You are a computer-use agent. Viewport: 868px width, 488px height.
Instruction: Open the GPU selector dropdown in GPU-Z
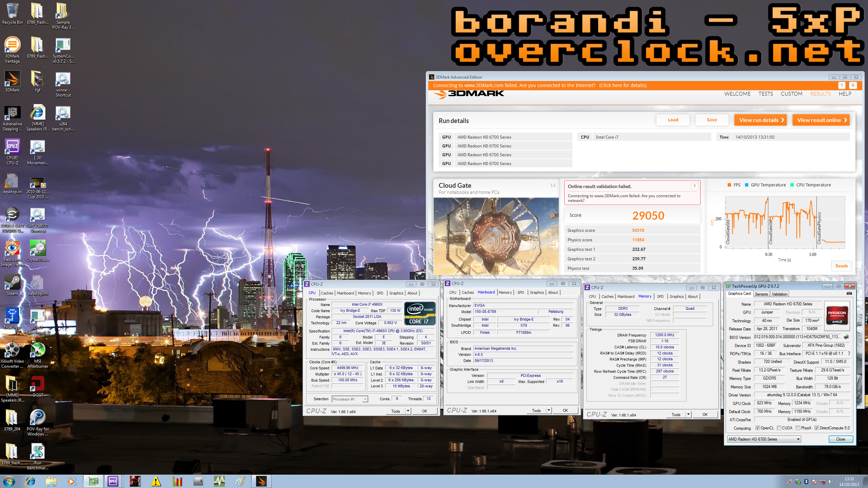click(x=764, y=439)
